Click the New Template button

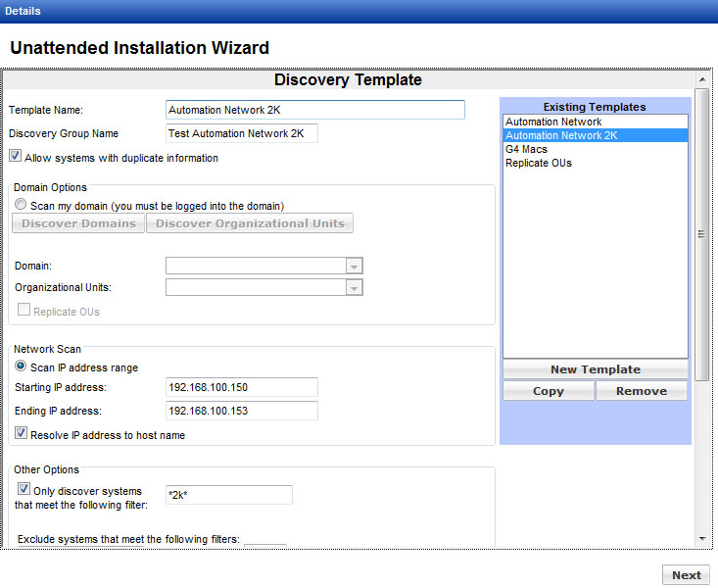pos(595,369)
